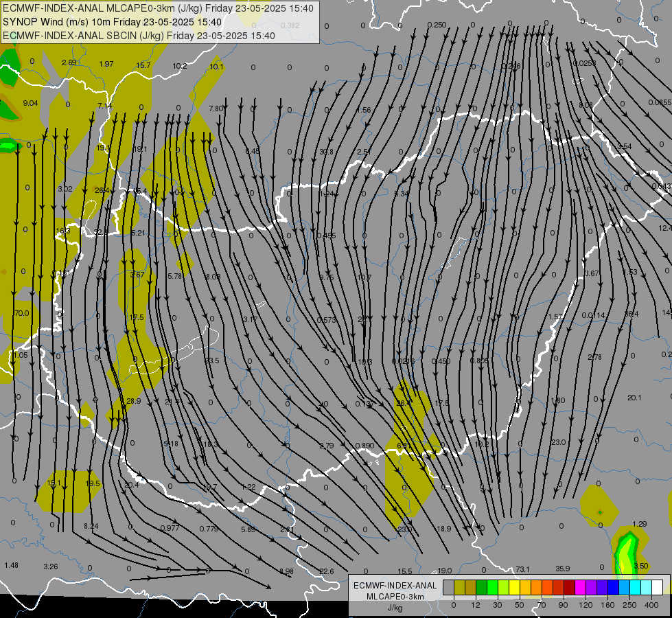The height and width of the screenshot is (618, 672).
Task: Select the dark red swatch in the legend
Action: pyautogui.click(x=569, y=587)
